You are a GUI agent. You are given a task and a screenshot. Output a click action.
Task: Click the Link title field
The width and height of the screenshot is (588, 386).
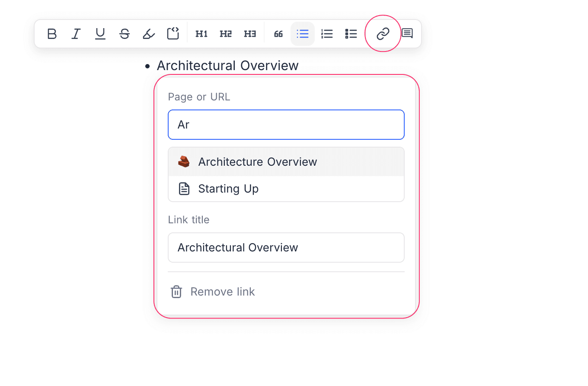286,248
